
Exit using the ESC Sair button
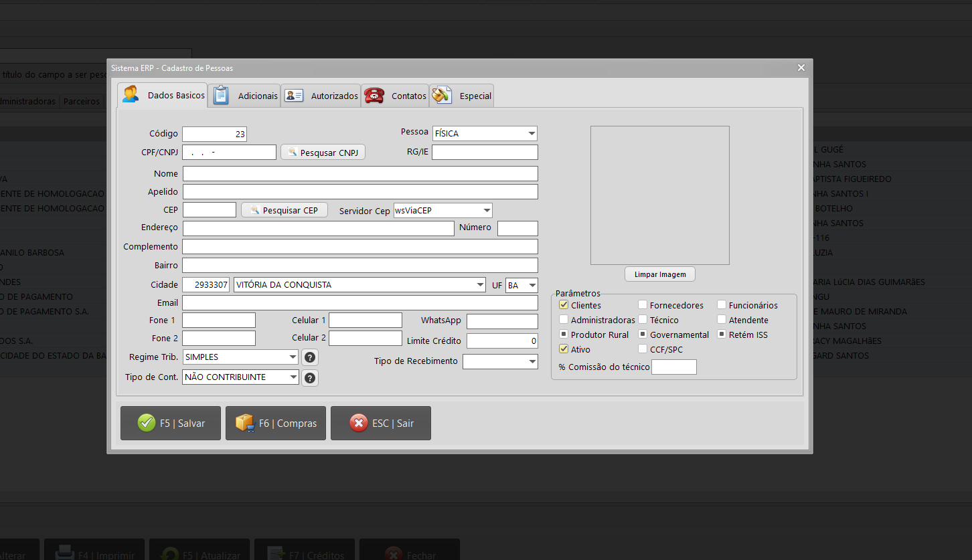[381, 423]
